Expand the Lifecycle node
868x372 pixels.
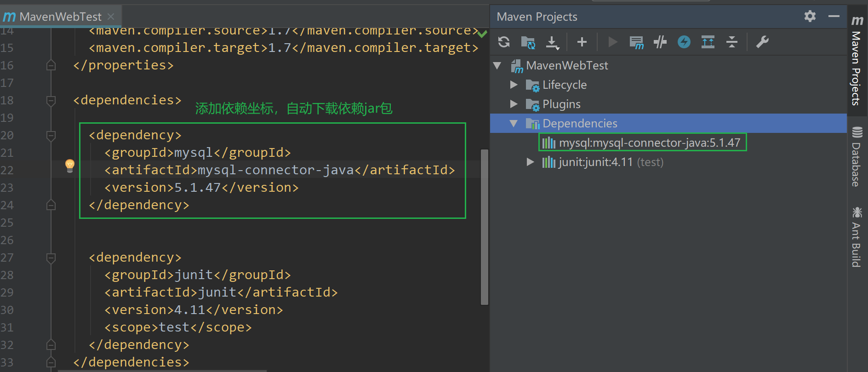[514, 85]
